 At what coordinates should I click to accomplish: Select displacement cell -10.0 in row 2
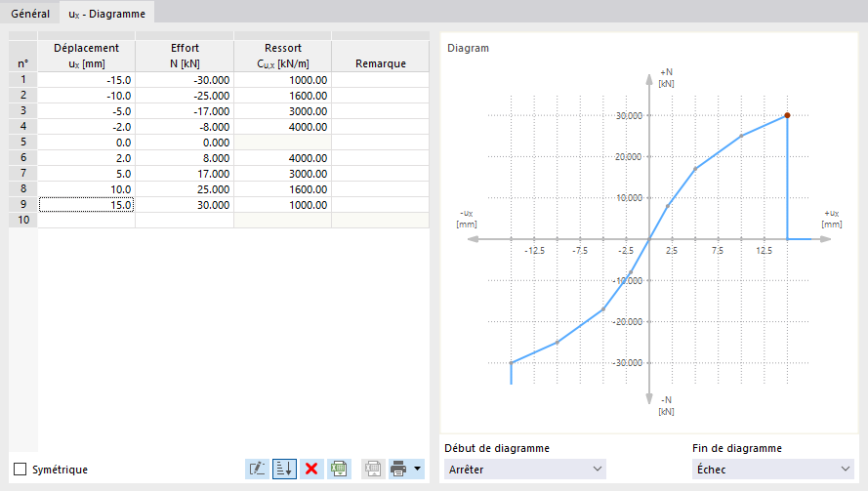click(x=86, y=96)
